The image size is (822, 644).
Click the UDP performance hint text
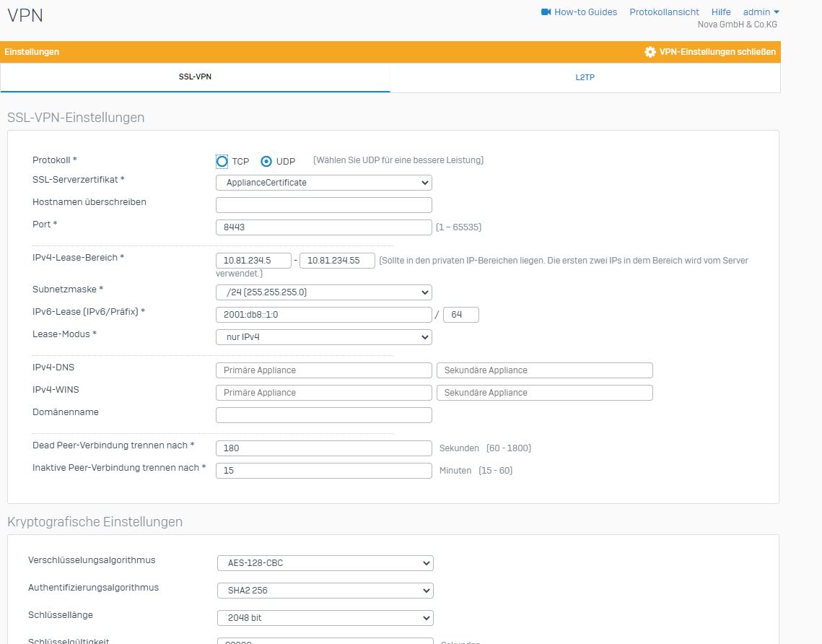click(x=398, y=160)
